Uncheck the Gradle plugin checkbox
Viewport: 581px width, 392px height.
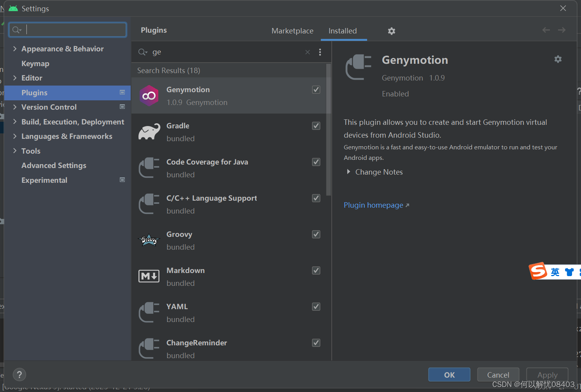pos(316,126)
